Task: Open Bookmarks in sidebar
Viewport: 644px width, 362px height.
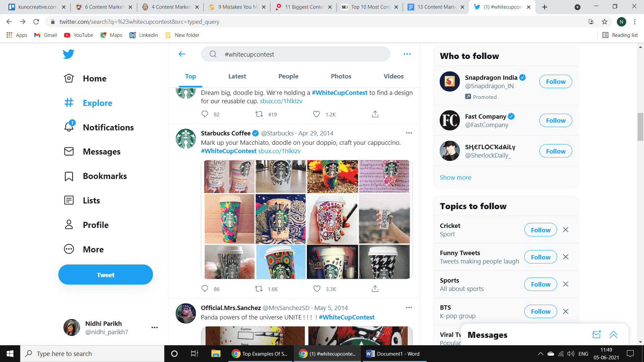Action: pos(95,176)
